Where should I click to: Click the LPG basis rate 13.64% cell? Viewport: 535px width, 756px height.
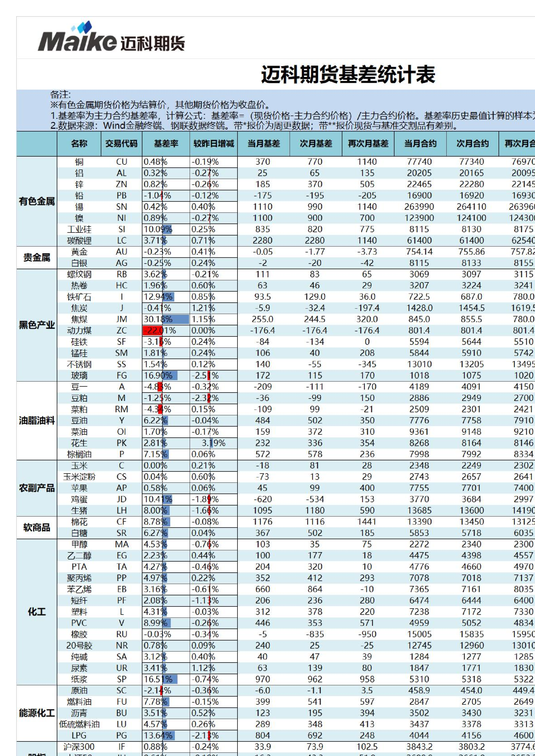pos(166,736)
